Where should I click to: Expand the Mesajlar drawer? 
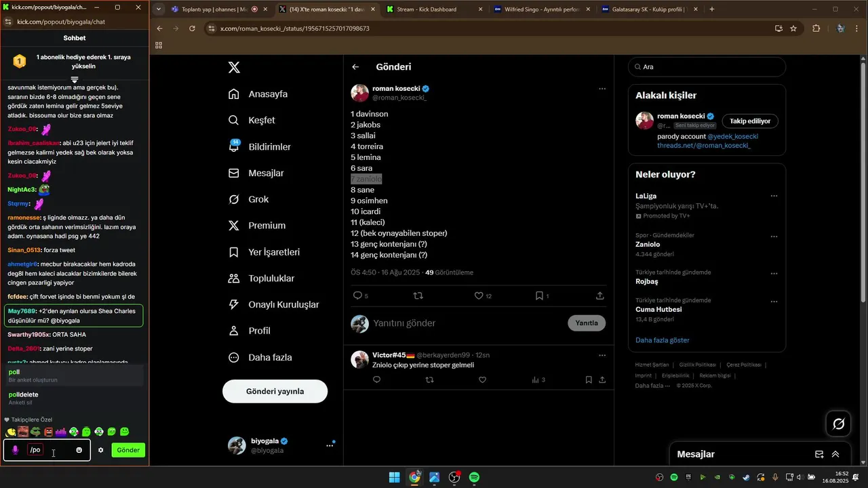point(835,454)
